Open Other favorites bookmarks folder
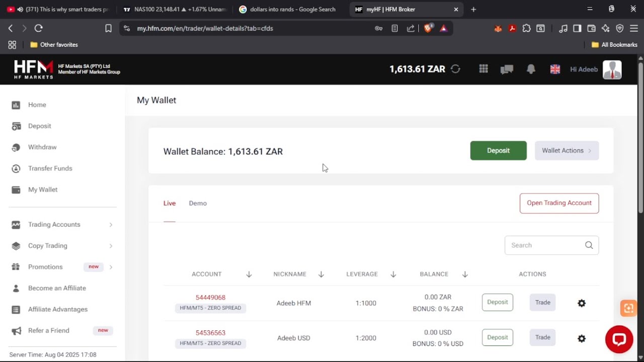The width and height of the screenshot is (644, 362). (54, 45)
